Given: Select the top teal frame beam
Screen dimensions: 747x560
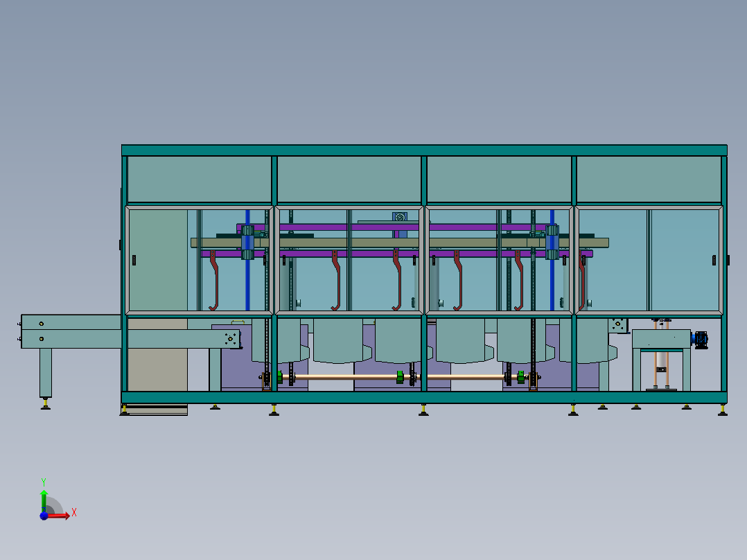Looking at the screenshot, I should click(x=424, y=150).
